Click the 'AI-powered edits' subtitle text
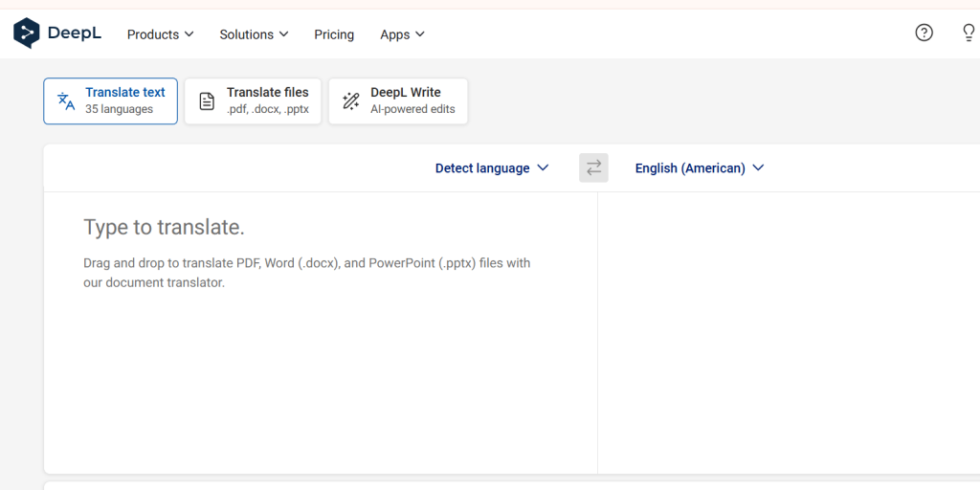Screen dimensions: 980x490 point(412,109)
